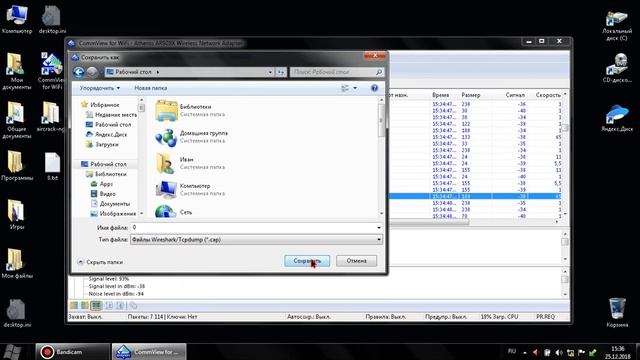Viewport: 640px width, 360px height.
Task: Click the change view icon in the dialog toolbar
Action: tap(345, 88)
